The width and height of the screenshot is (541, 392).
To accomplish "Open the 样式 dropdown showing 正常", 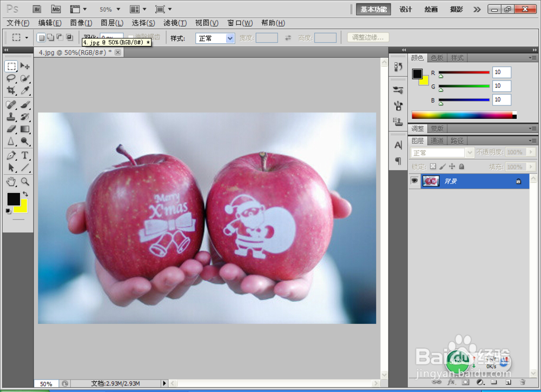I will [x=215, y=38].
